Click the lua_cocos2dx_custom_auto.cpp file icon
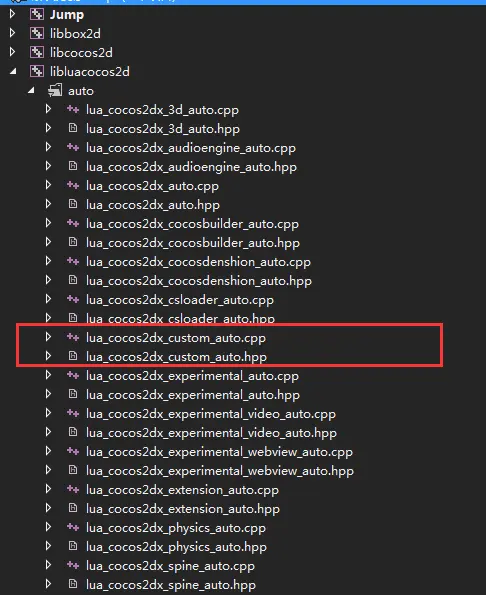This screenshot has width=486, height=595. [73, 337]
